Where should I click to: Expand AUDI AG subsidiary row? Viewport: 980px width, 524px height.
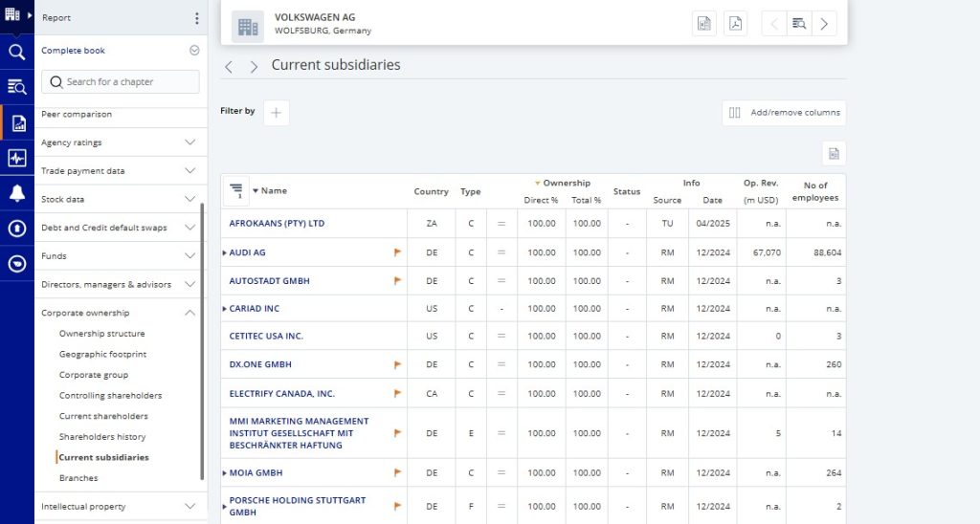[224, 253]
